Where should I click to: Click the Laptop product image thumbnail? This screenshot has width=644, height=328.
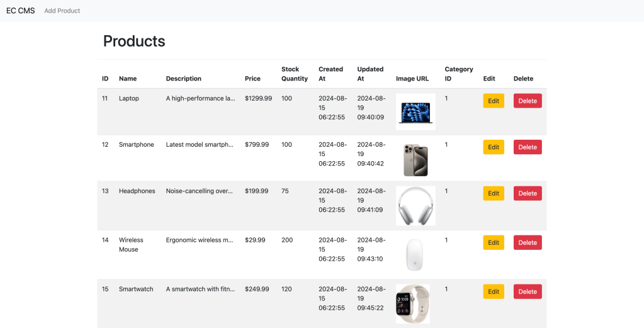click(x=415, y=112)
